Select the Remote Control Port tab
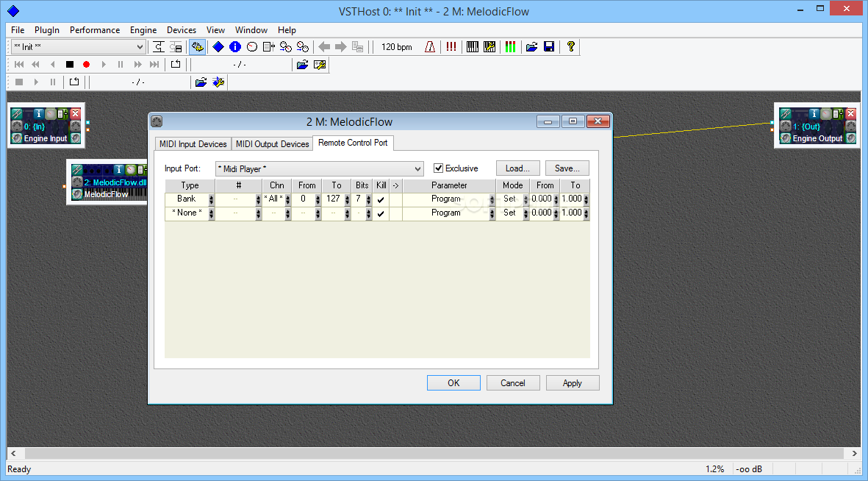 pyautogui.click(x=353, y=143)
